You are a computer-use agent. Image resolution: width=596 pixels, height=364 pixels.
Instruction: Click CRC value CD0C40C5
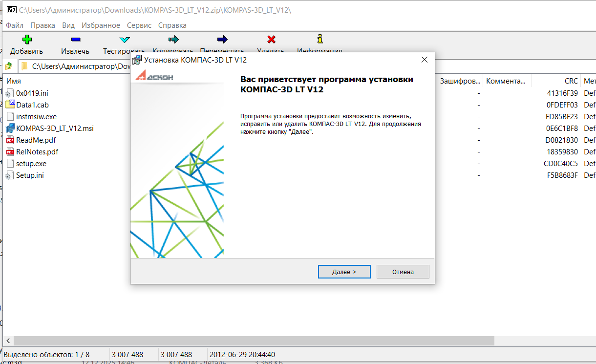coord(561,164)
